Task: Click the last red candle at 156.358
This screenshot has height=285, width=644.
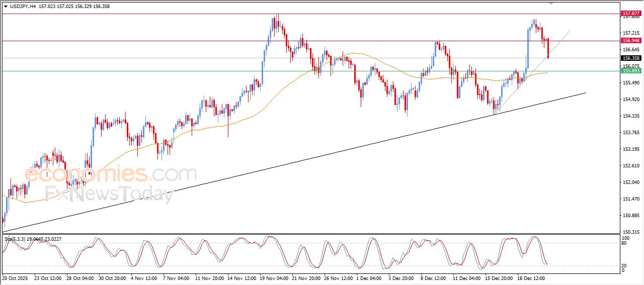Action: pos(548,49)
